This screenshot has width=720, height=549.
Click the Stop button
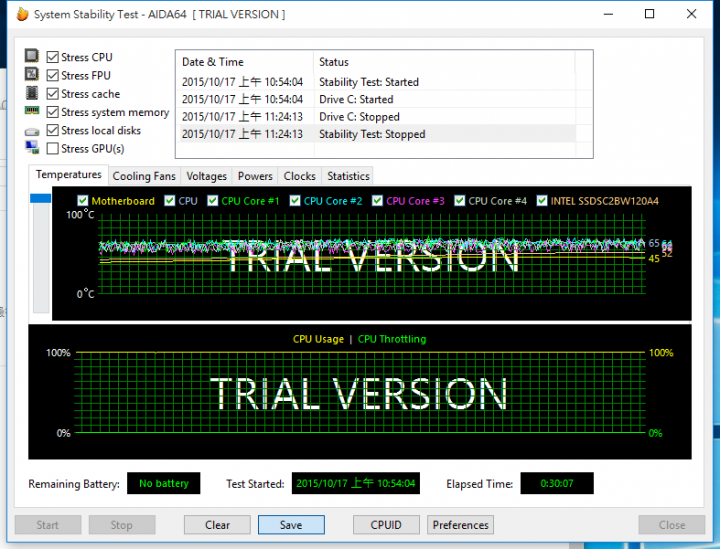[122, 525]
